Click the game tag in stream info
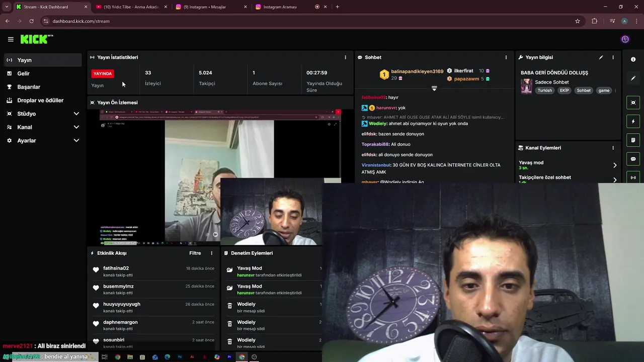The image size is (644, 362). (x=604, y=90)
